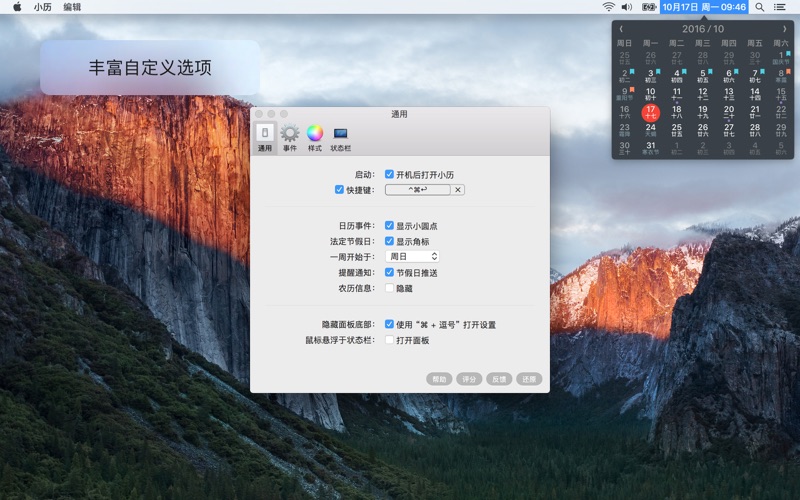This screenshot has width=800, height=500.
Task: Open the 通用 general preferences tab
Action: point(264,138)
